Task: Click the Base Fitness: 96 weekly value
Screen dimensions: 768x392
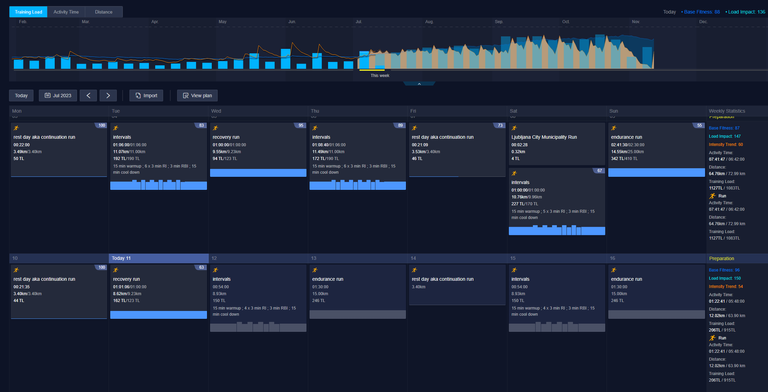Action: (724, 270)
